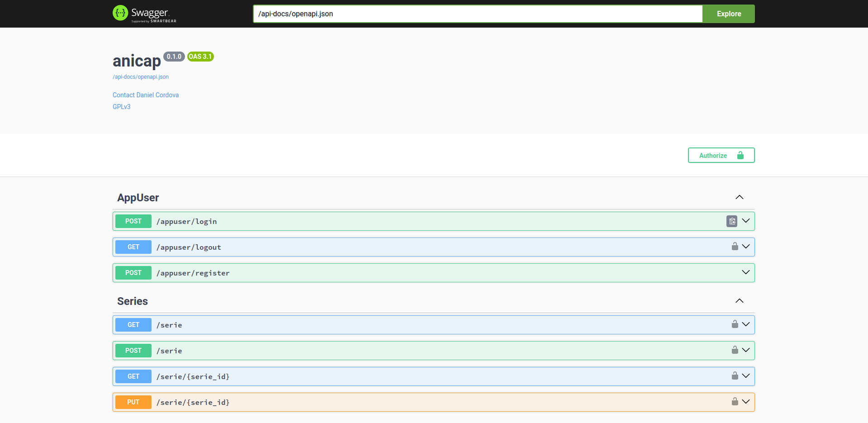Click the copy-path icon on POST /appuser/login
This screenshot has width=868, height=423.
(732, 221)
